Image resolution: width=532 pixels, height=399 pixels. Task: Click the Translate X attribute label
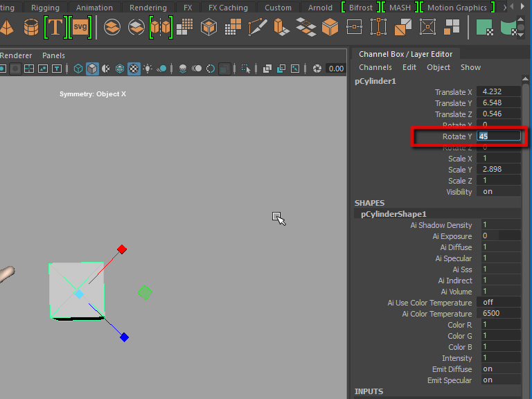(453, 92)
